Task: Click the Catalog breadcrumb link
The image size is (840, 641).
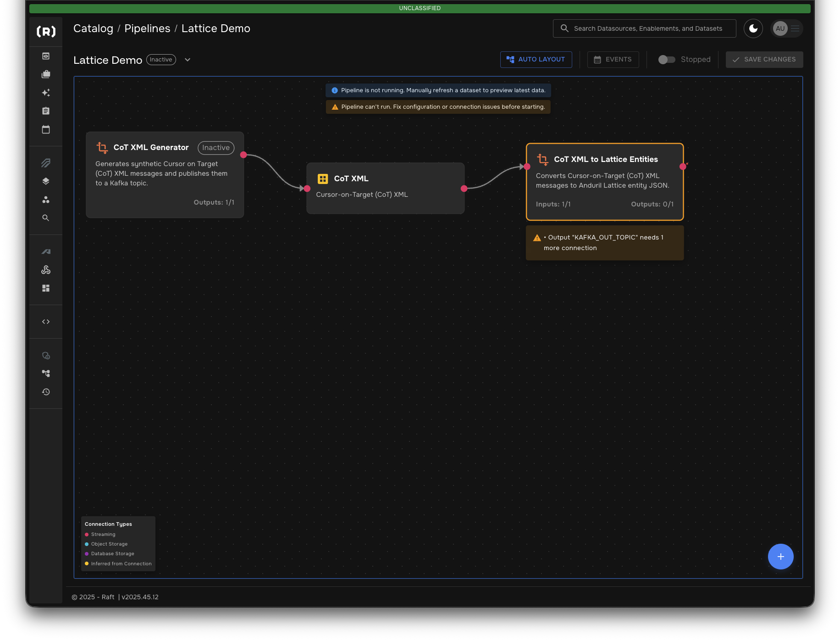Action: (x=93, y=28)
